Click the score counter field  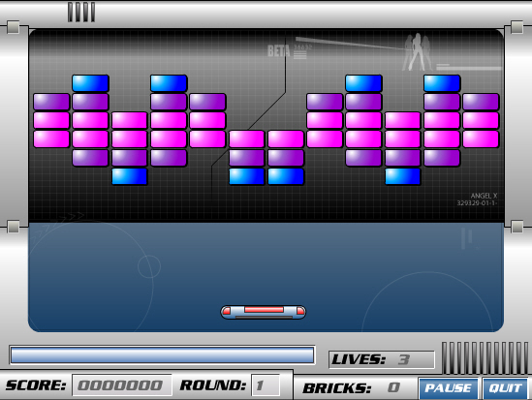pos(121,385)
